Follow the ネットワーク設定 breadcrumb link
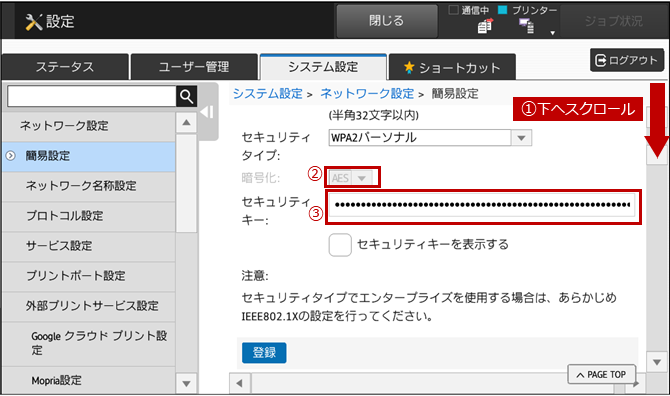 tap(367, 94)
